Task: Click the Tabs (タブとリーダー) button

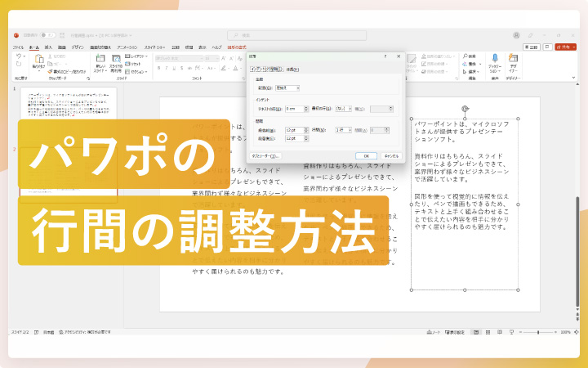Action: (265, 156)
